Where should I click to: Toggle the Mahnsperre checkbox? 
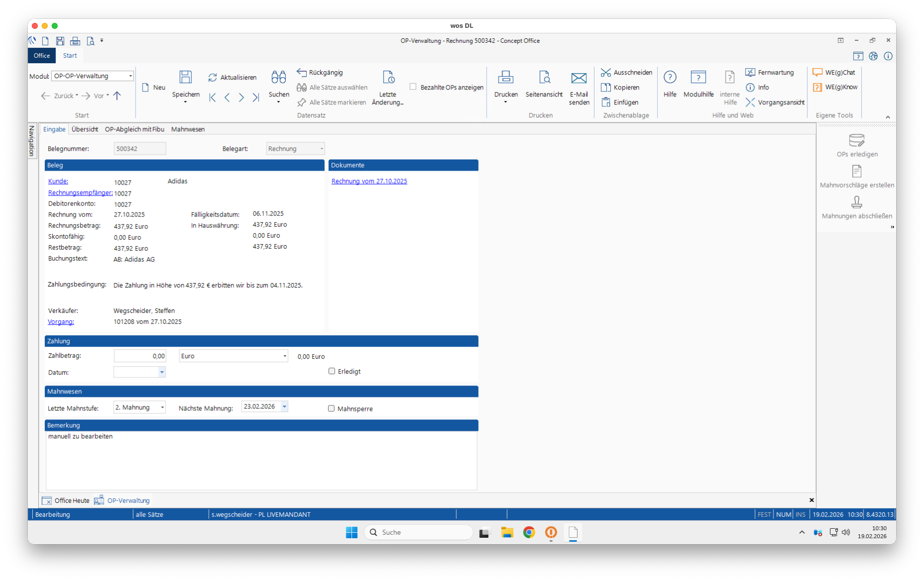tap(331, 408)
